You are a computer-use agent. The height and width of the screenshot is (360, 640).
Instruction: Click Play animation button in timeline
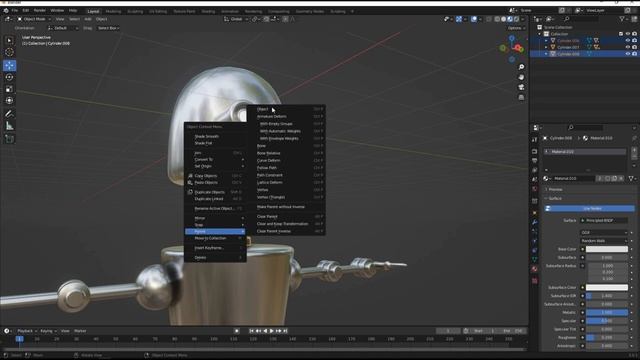(x=272, y=331)
